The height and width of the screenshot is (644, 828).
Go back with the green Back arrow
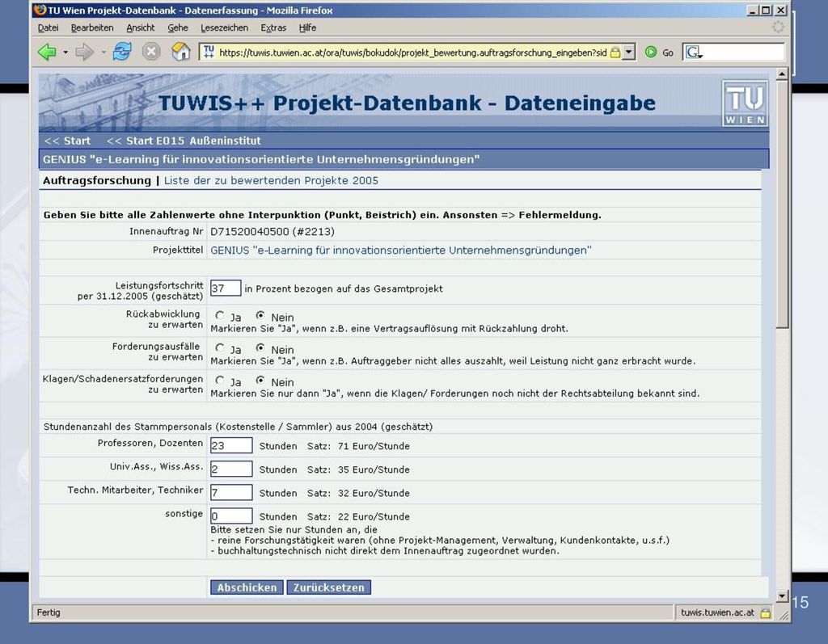tap(47, 52)
